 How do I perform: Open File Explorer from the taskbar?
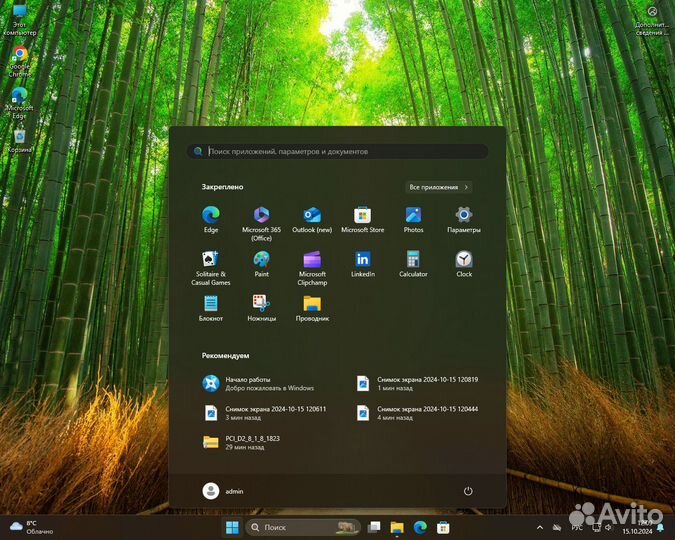[397, 527]
